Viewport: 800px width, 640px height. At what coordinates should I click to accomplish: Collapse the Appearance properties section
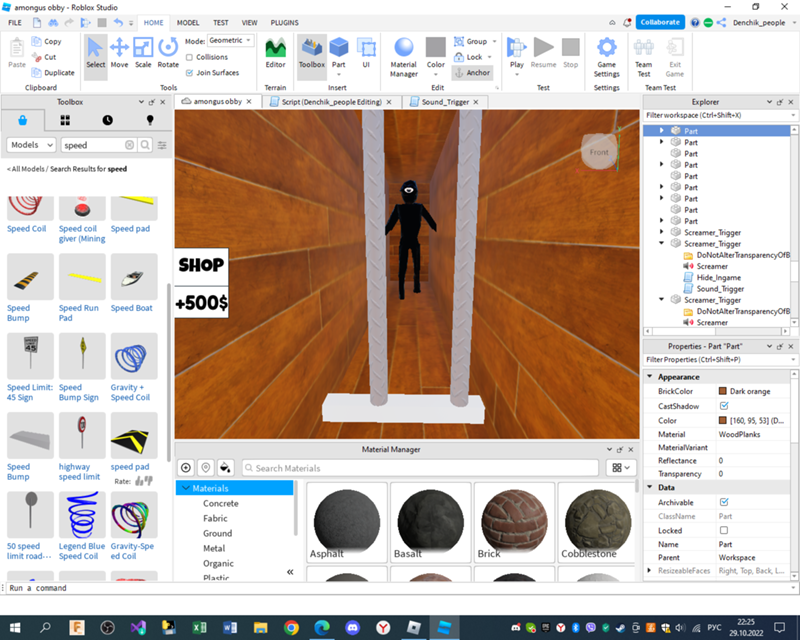click(x=651, y=377)
